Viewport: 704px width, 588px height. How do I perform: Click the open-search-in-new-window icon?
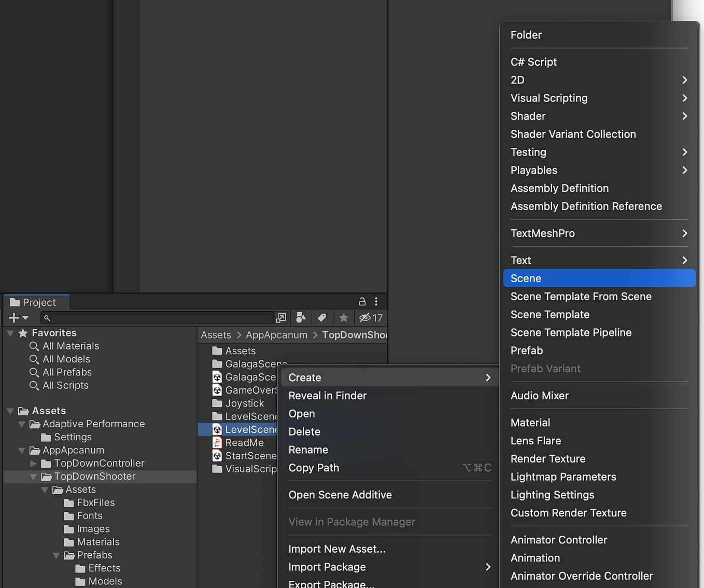pos(280,318)
